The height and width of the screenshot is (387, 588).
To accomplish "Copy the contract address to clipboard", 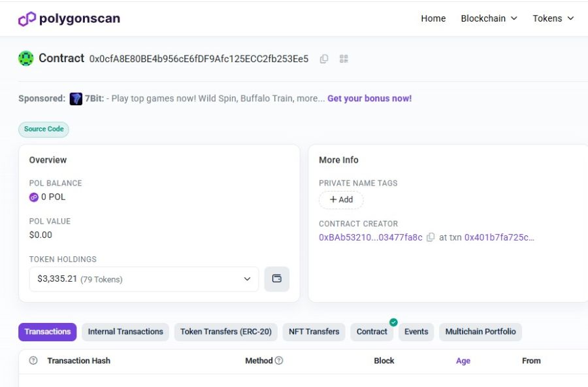I will pyautogui.click(x=324, y=59).
